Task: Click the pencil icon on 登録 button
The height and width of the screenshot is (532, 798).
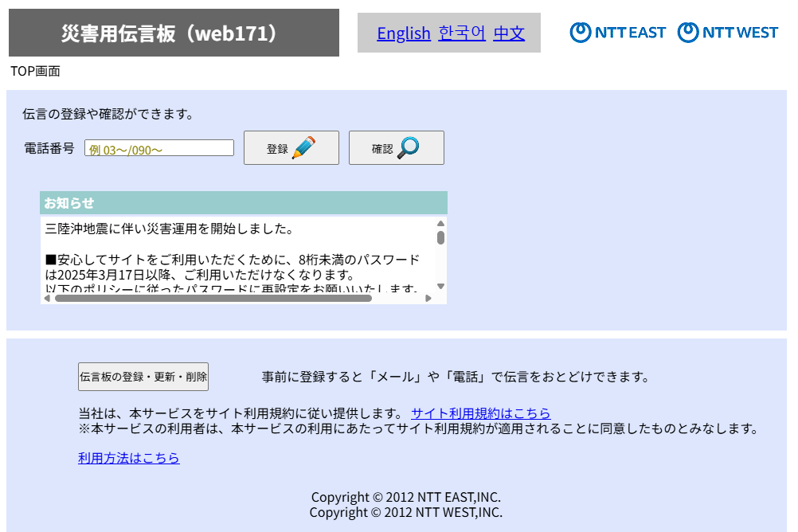Action: [x=304, y=147]
